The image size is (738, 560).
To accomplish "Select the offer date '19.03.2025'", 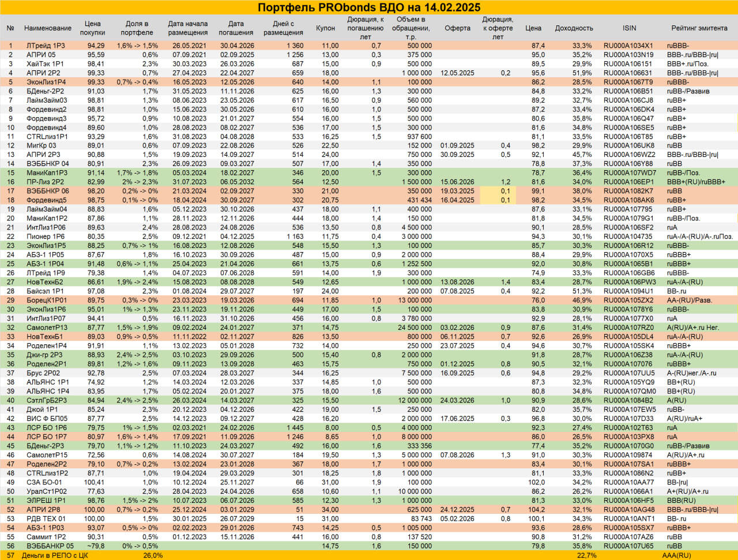I will click(x=457, y=191).
